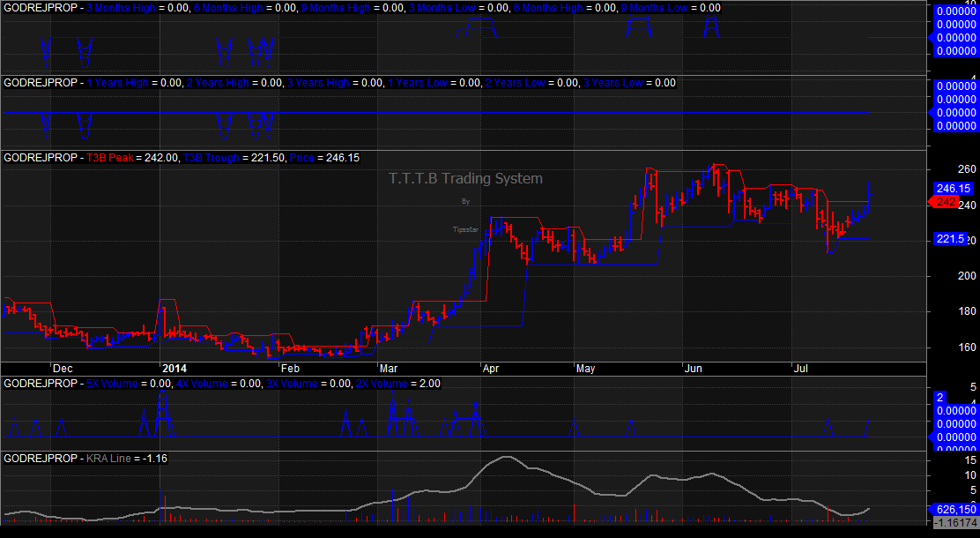Screen dimensions: 980x538
Task: Click GODREJPROP title in KRA Line pane
Action: [41, 460]
